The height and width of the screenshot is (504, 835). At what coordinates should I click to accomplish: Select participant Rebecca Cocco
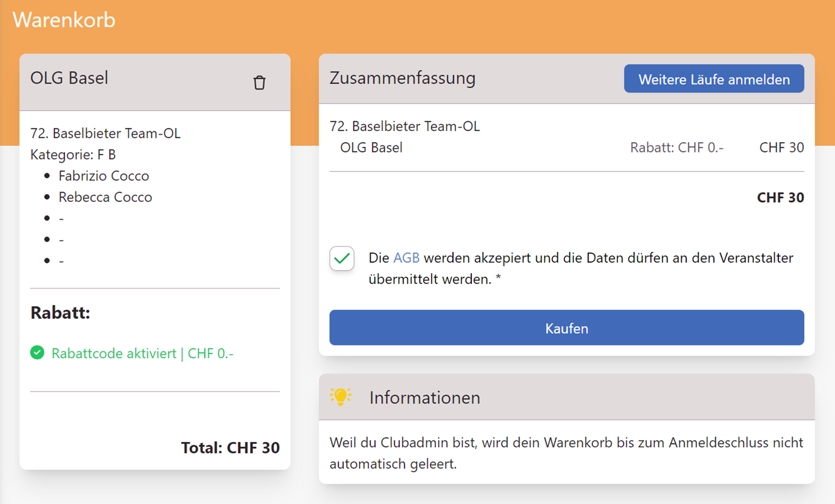pyautogui.click(x=105, y=197)
